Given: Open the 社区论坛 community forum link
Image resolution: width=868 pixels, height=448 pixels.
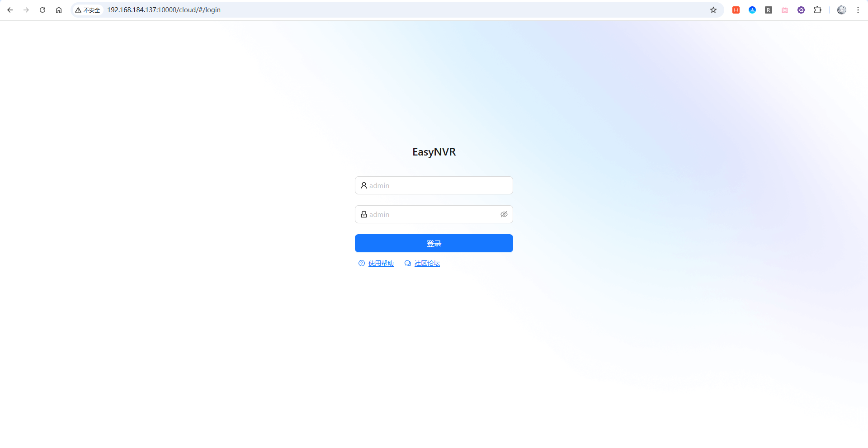Looking at the screenshot, I should pyautogui.click(x=427, y=263).
